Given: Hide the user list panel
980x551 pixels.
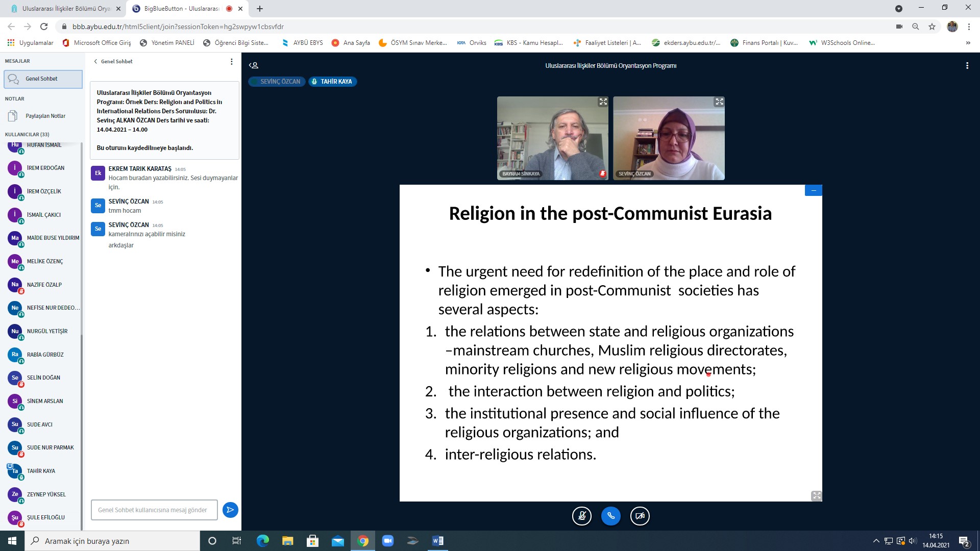Looking at the screenshot, I should pos(254,65).
